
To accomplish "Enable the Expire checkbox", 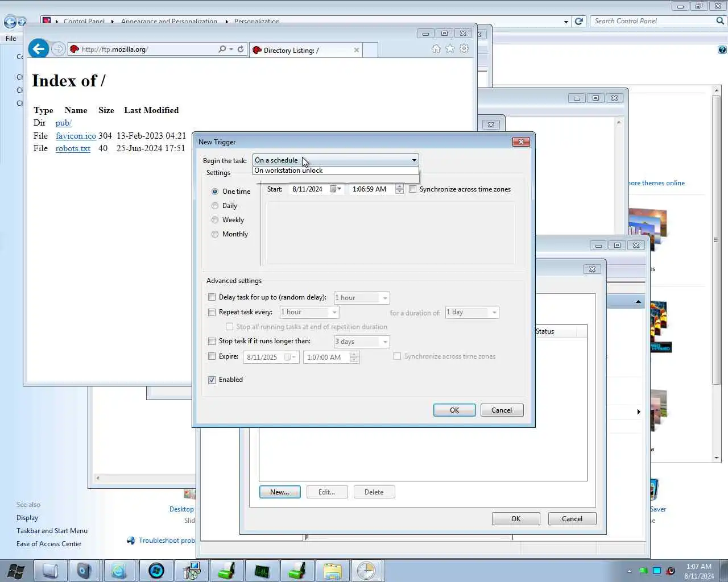I will pyautogui.click(x=212, y=356).
